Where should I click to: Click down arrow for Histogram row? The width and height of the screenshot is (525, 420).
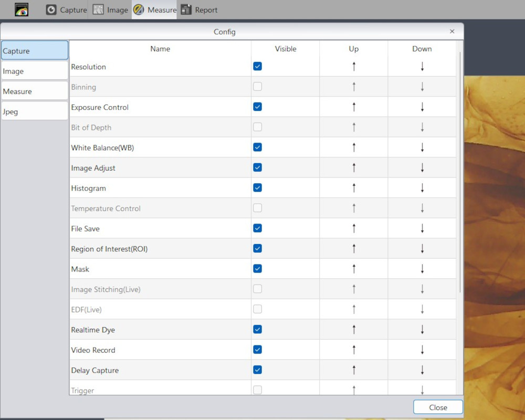(422, 188)
